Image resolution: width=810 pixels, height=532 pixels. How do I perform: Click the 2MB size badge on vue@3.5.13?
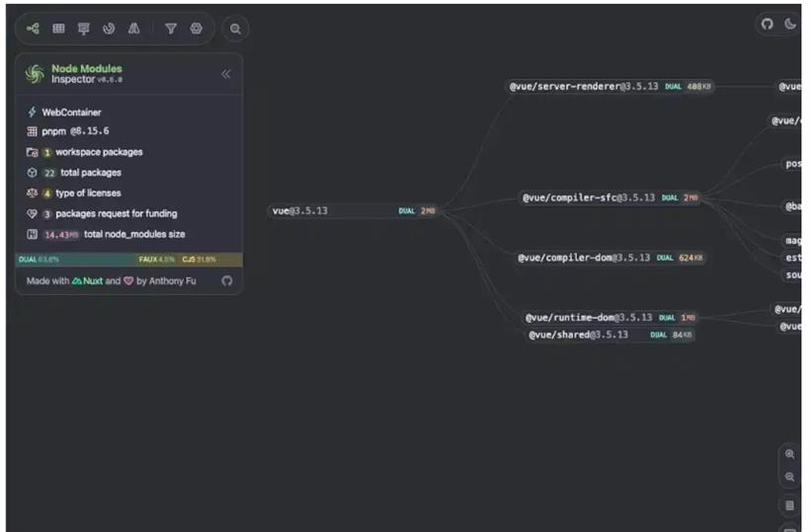(x=428, y=211)
